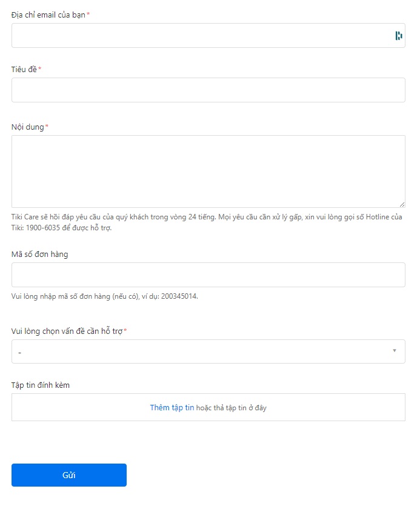
Task: Click the "Tiêu đề" field label
Action: click(24, 69)
